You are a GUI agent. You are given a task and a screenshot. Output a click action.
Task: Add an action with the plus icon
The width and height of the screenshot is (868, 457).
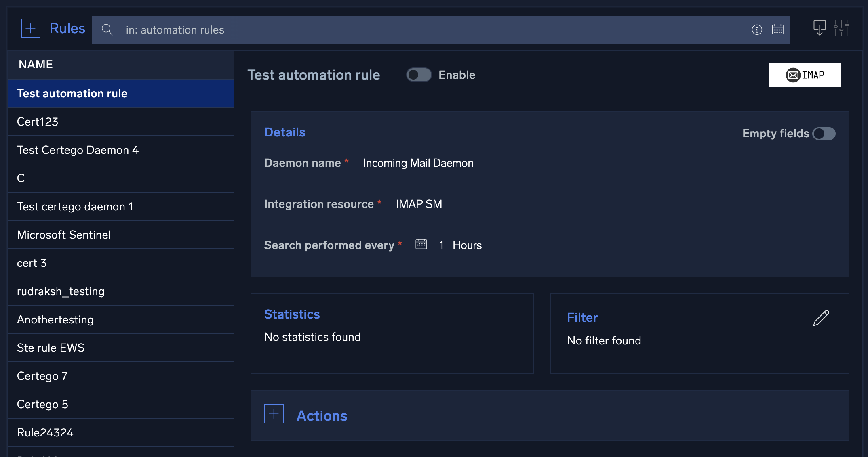(274, 414)
